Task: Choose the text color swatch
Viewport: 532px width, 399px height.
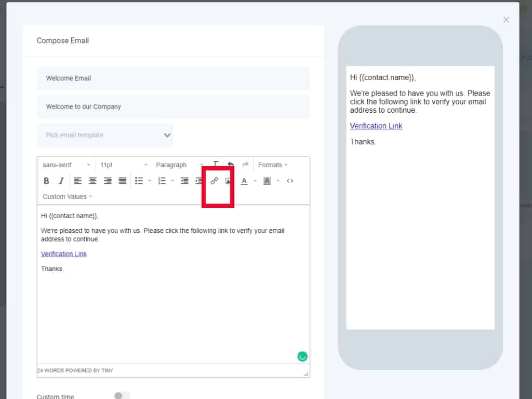Action: point(244,181)
